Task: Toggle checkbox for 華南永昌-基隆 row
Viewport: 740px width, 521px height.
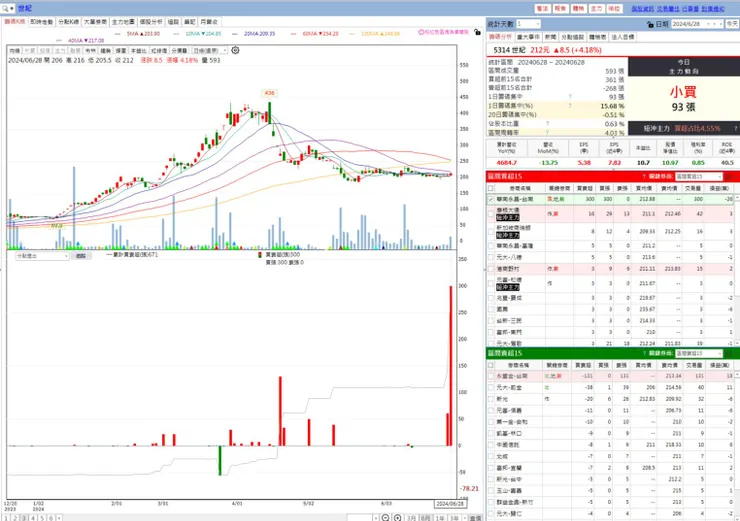Action: (x=491, y=246)
